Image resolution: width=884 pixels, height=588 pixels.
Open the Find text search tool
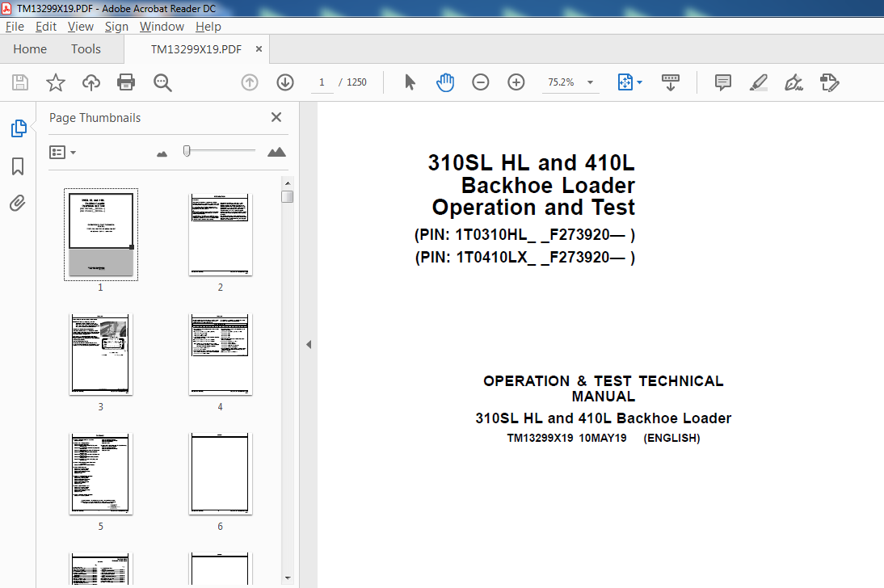(162, 82)
